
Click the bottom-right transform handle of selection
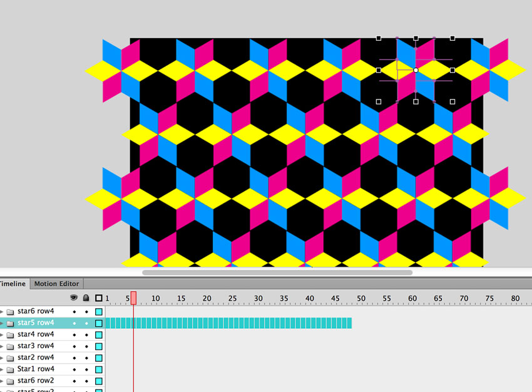pyautogui.click(x=453, y=101)
